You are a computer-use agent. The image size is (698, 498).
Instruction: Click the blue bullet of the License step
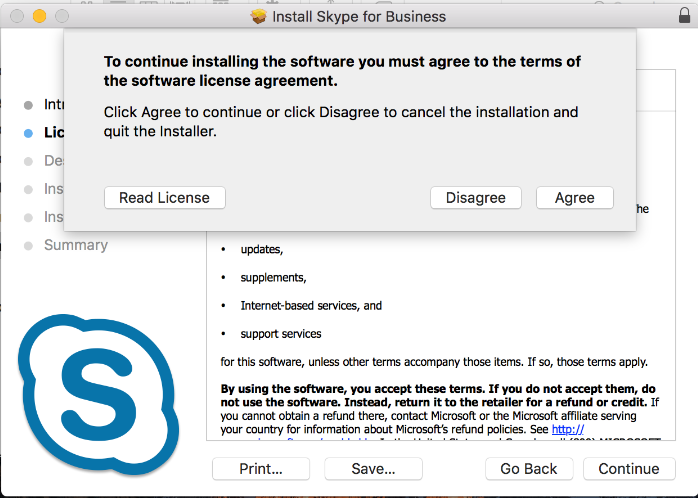28,133
